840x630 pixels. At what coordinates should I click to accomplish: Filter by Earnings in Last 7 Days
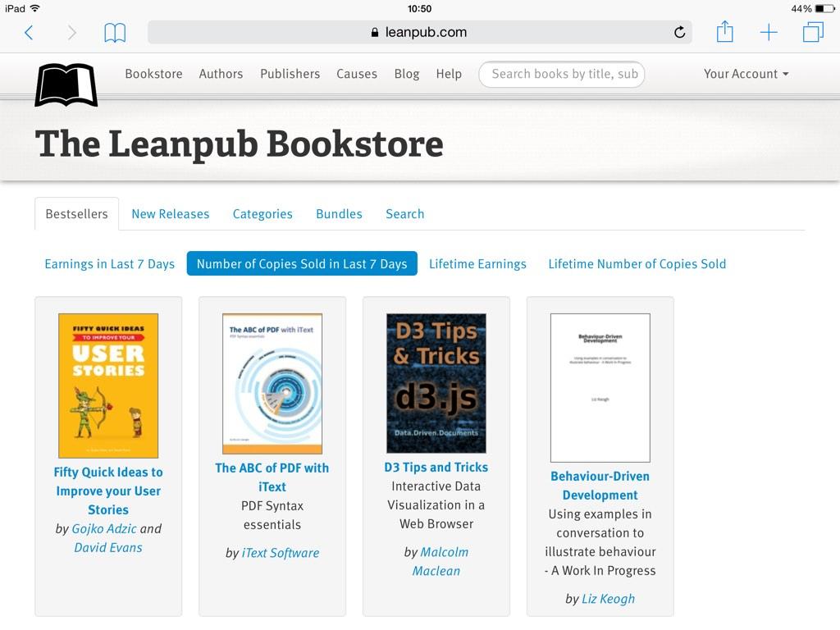click(110, 263)
